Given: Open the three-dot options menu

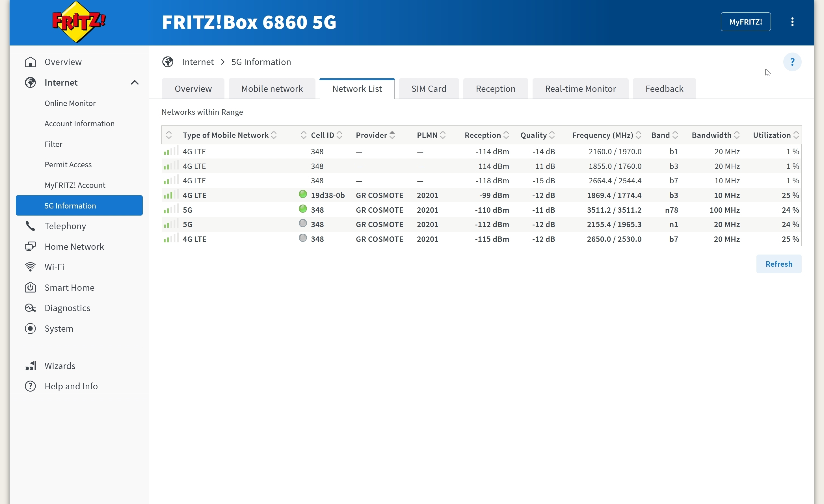Looking at the screenshot, I should coord(792,22).
